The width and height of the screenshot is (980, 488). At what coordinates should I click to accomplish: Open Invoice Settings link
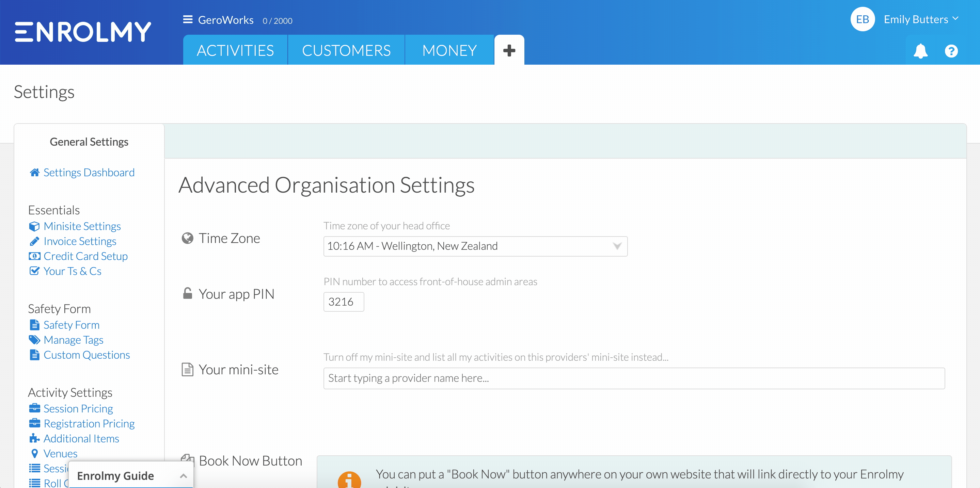coord(80,241)
